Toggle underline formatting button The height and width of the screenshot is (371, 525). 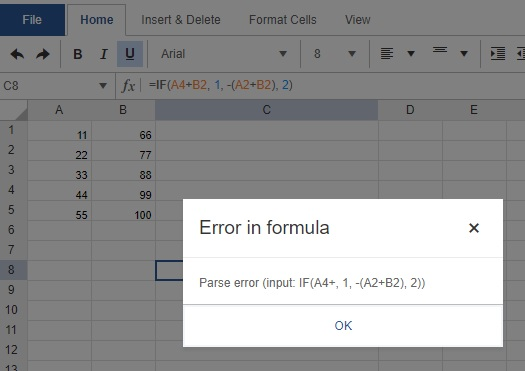[130, 54]
